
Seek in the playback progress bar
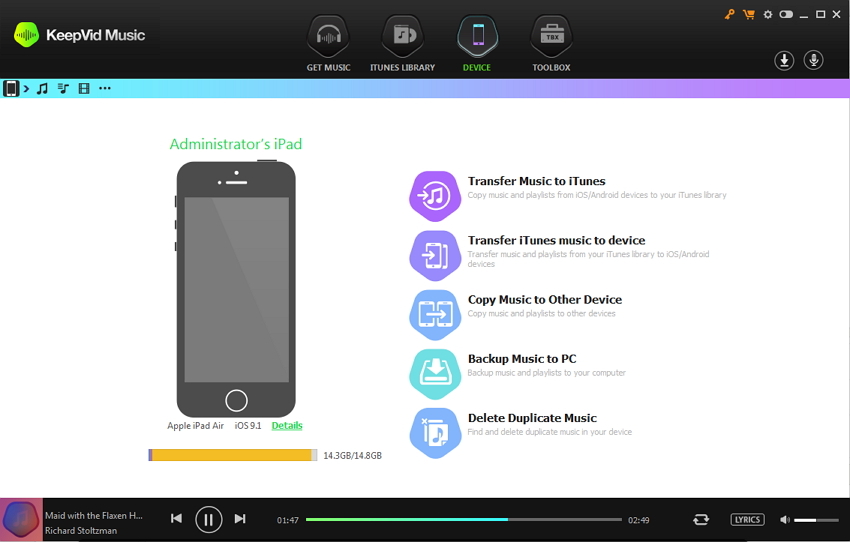coord(463,519)
